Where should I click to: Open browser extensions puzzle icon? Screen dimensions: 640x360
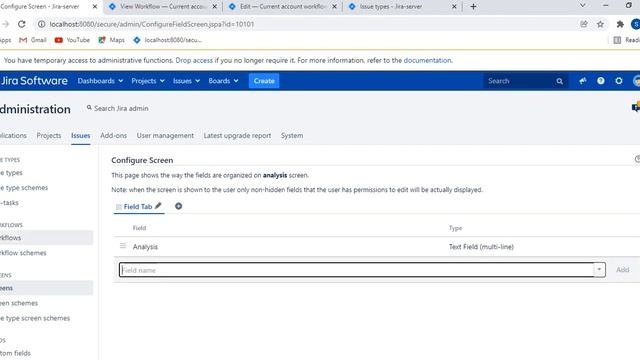[620, 24]
